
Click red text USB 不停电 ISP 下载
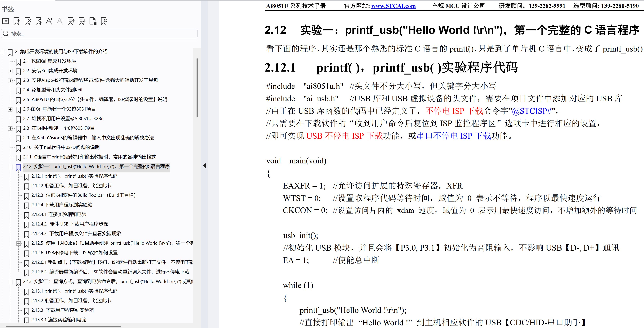344,136
